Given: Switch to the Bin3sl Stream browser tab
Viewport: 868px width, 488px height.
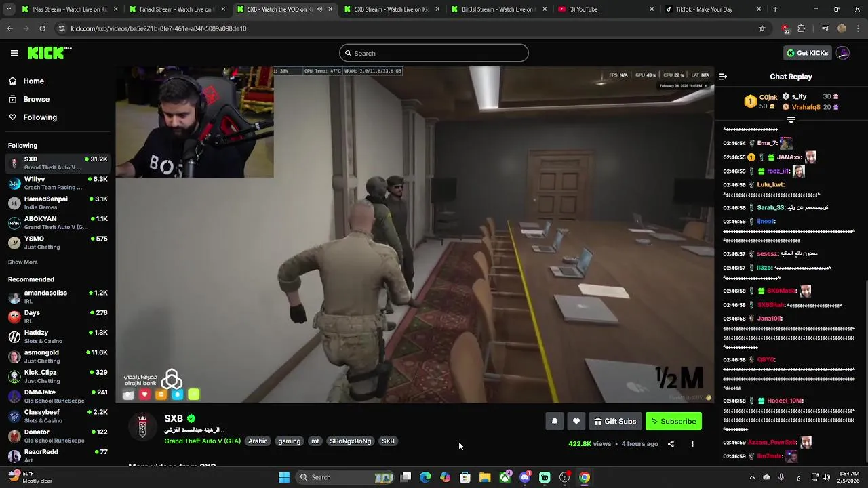Looking at the screenshot, I should pyautogui.click(x=497, y=9).
